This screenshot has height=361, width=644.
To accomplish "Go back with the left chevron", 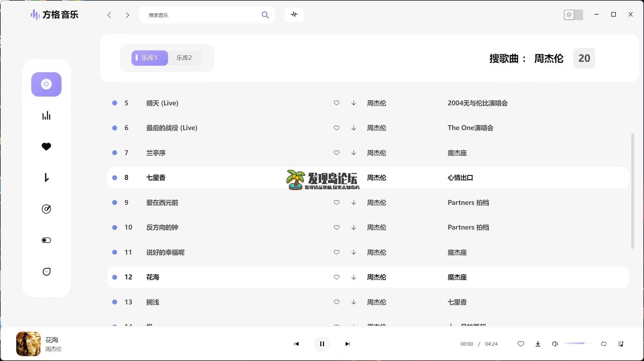I will click(x=109, y=15).
